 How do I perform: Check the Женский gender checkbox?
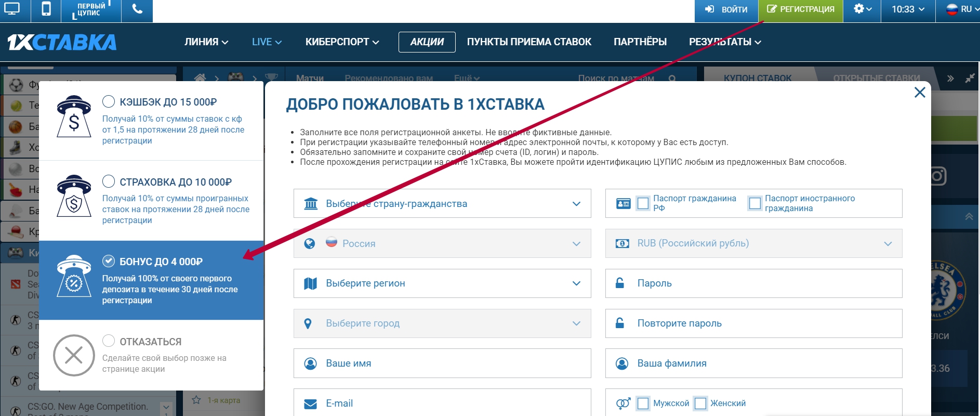click(x=700, y=404)
